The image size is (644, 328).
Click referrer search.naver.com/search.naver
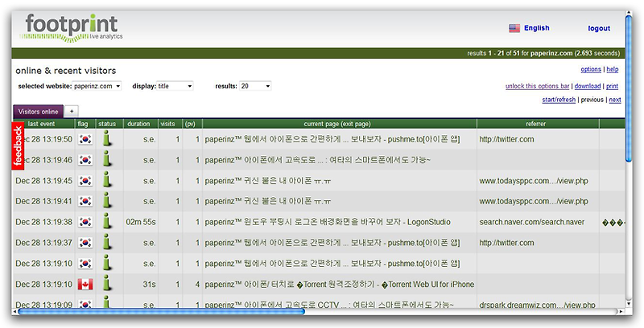tap(531, 222)
